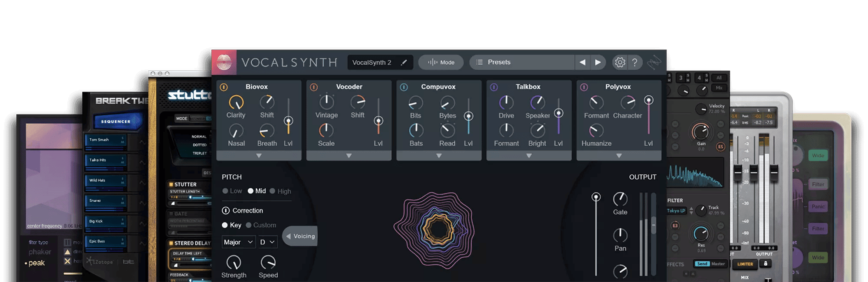This screenshot has height=282, width=868.
Task: Adjust the Biovox Clarity knob
Action: point(236,102)
